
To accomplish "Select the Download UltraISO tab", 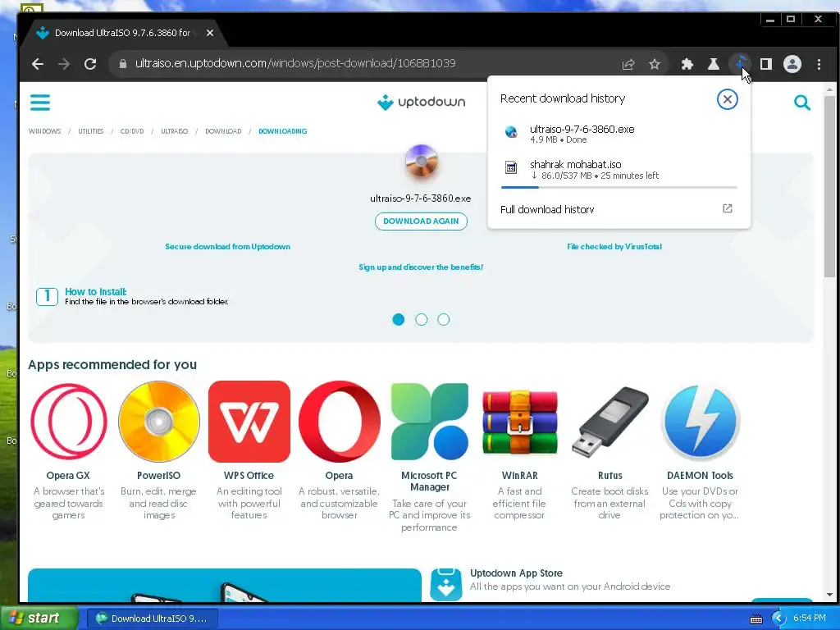I will click(x=122, y=33).
